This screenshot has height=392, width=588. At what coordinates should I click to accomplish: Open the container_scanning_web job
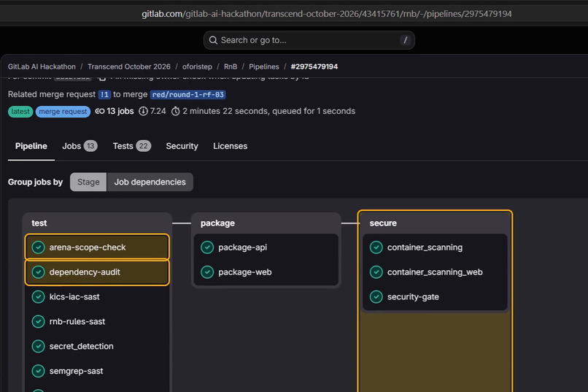[435, 272]
